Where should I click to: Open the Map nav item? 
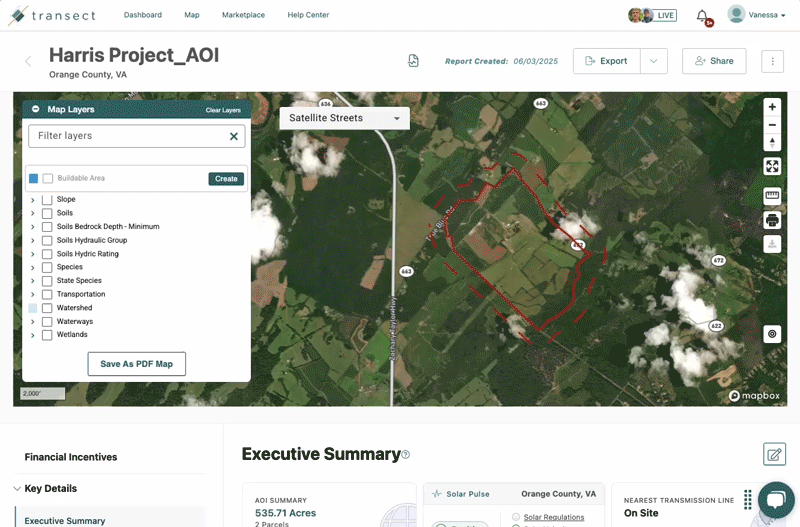pyautogui.click(x=192, y=15)
